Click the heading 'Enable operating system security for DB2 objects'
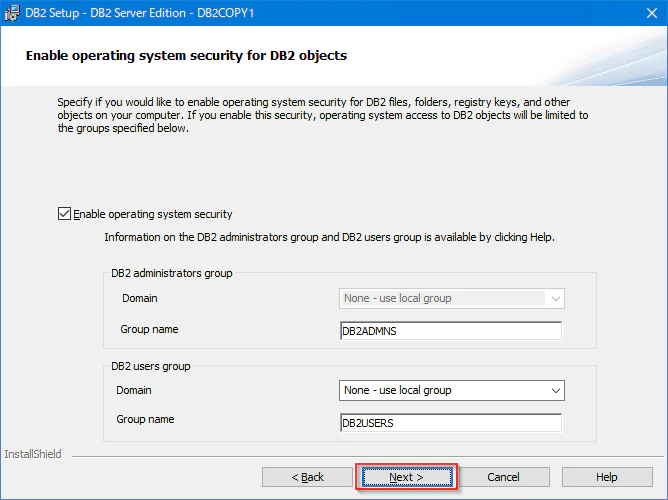This screenshot has height=500, width=668. coord(186,56)
